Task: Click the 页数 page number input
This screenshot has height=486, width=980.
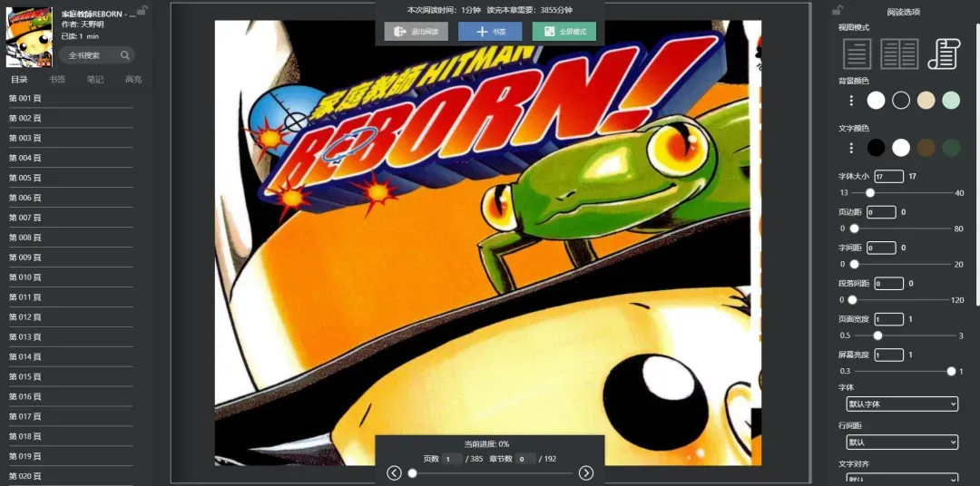Action: 452,459
